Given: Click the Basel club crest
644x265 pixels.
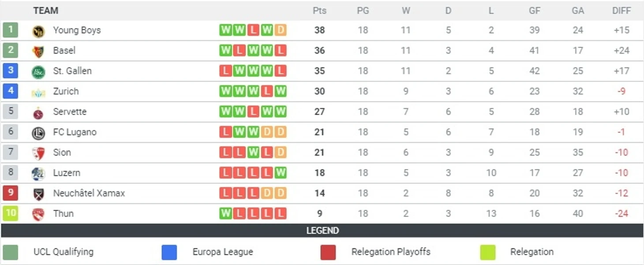Looking at the screenshot, I should click(38, 51).
